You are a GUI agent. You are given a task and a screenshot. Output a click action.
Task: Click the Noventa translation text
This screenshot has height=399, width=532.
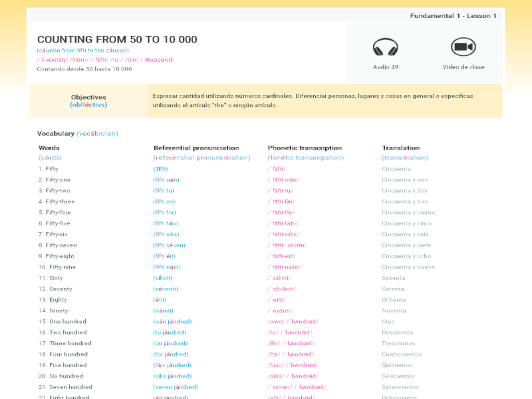tap(394, 311)
